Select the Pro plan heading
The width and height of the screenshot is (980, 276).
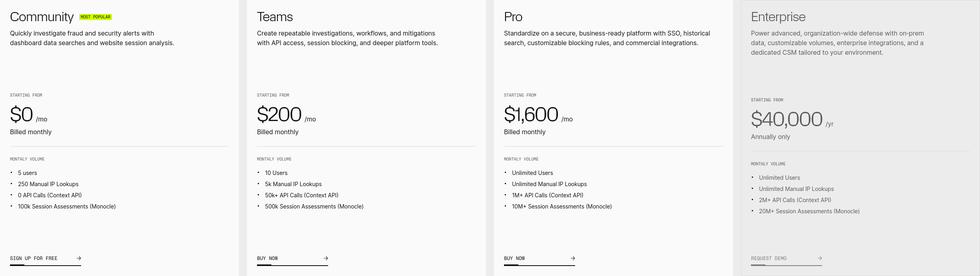tap(513, 17)
